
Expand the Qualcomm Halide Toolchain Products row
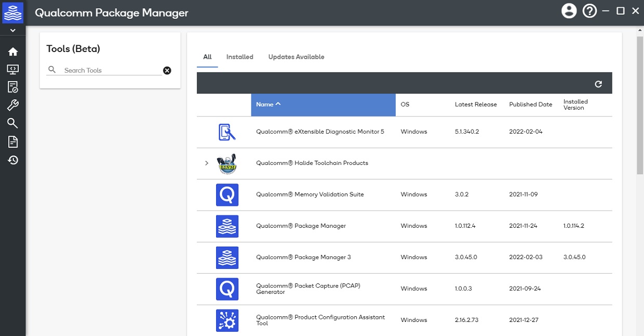tap(206, 163)
